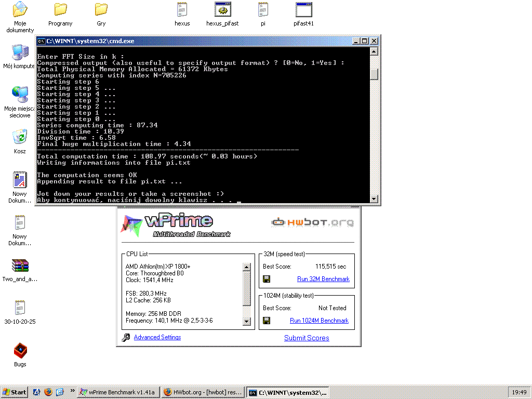
Task: Click the 19:49 clock in system tray
Action: coord(519,392)
